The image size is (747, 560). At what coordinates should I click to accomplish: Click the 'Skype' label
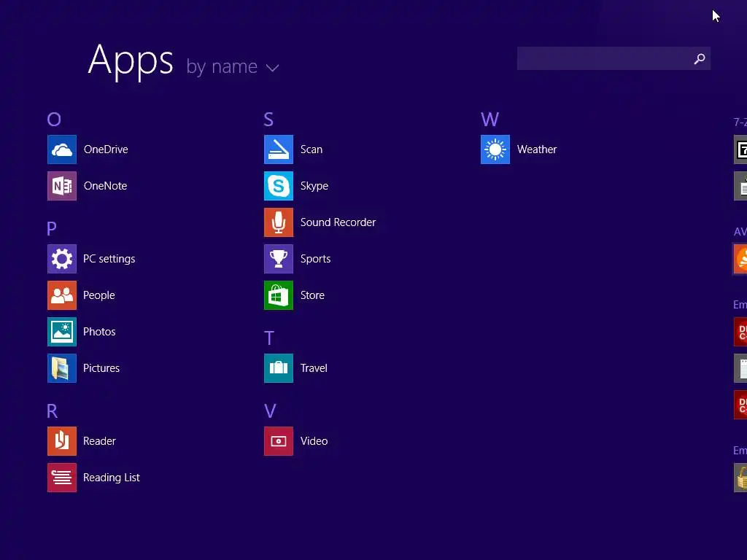coord(314,186)
